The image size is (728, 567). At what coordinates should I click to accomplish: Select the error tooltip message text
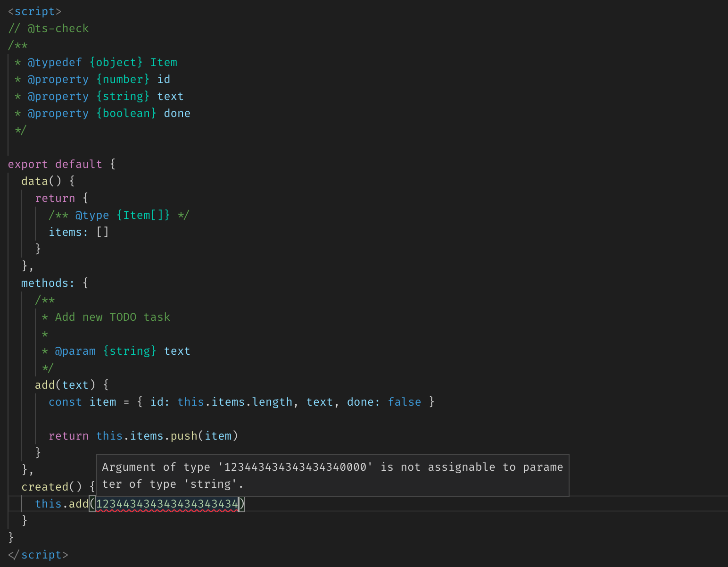[330, 475]
